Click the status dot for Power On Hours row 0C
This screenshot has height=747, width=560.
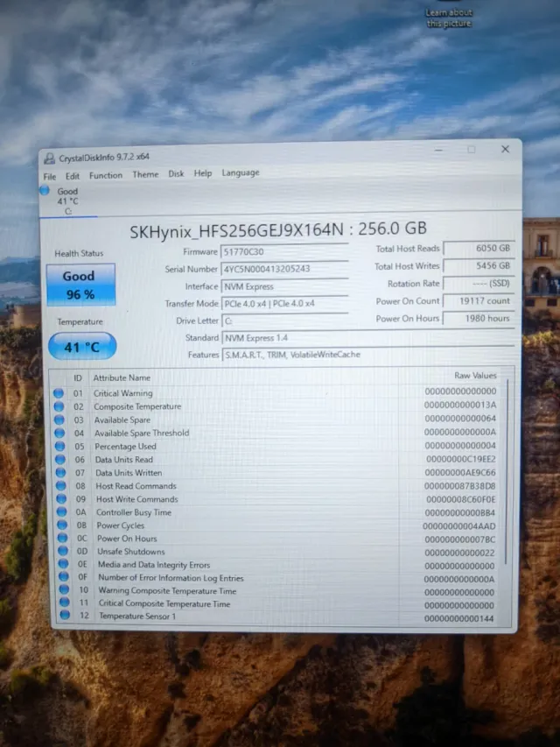click(x=63, y=538)
